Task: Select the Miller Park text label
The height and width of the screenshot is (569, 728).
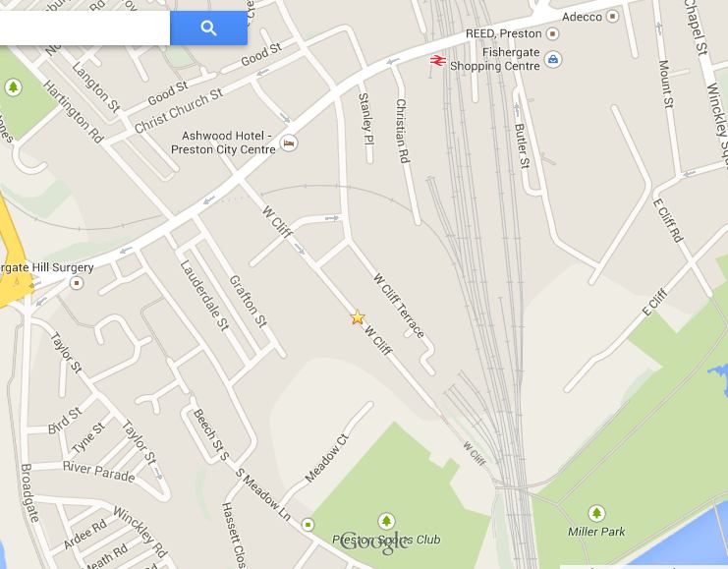Action: [x=596, y=532]
